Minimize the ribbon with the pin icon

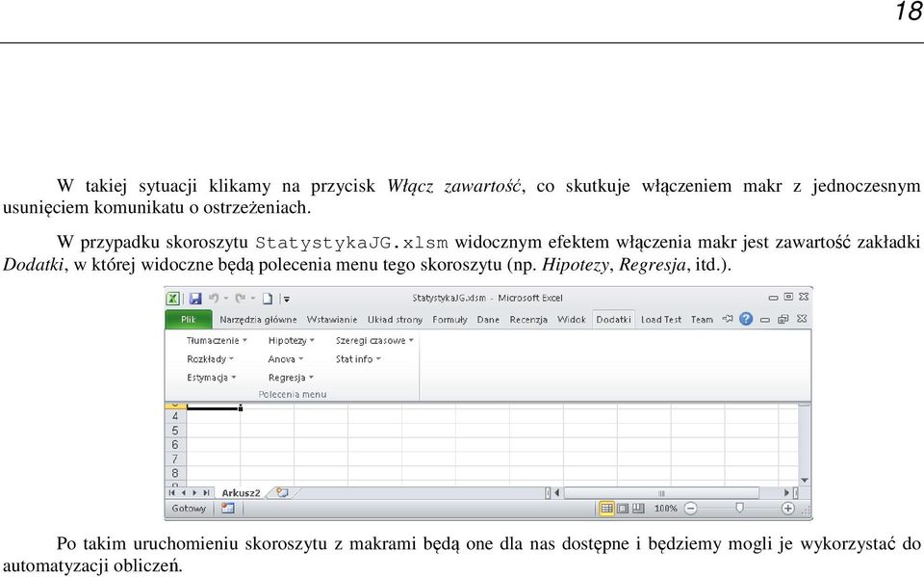[728, 319]
